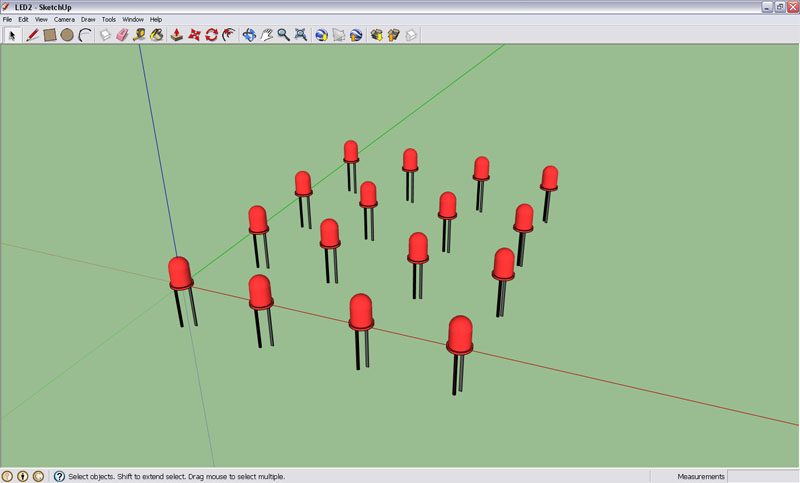Screen dimensions: 800x483
Task: Click the Toggle Terrain icon
Action: [x=339, y=35]
